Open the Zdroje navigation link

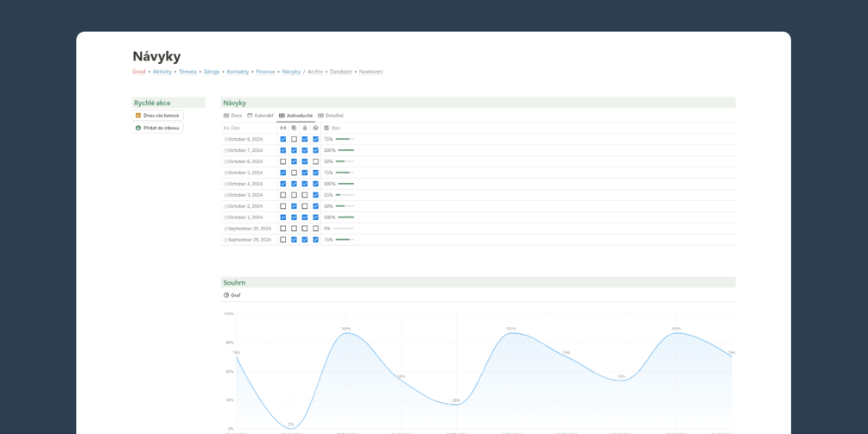coord(212,72)
